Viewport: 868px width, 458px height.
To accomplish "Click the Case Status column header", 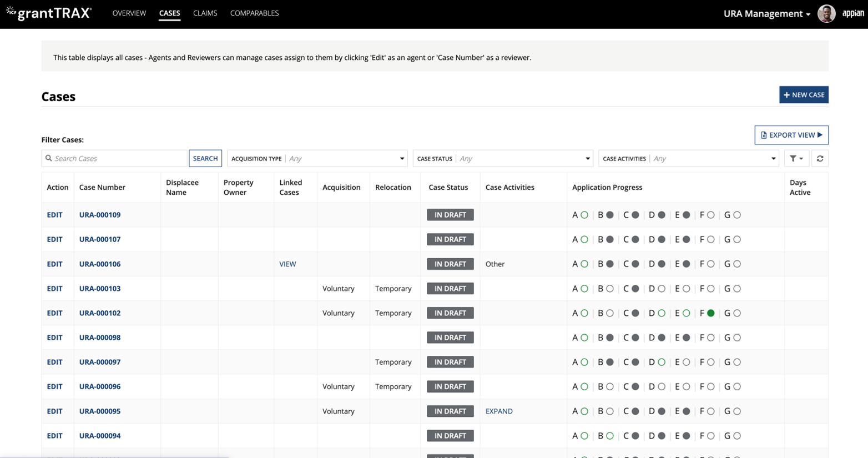I will (x=448, y=188).
